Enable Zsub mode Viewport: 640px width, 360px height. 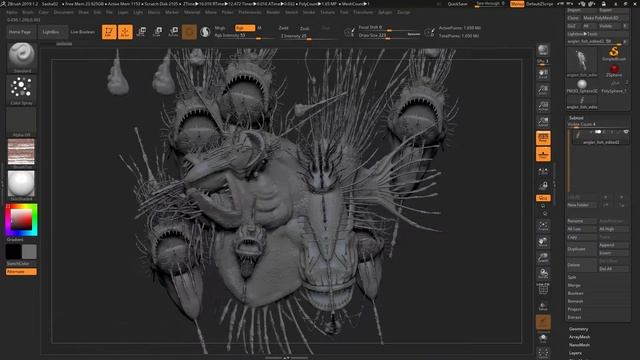click(305, 29)
